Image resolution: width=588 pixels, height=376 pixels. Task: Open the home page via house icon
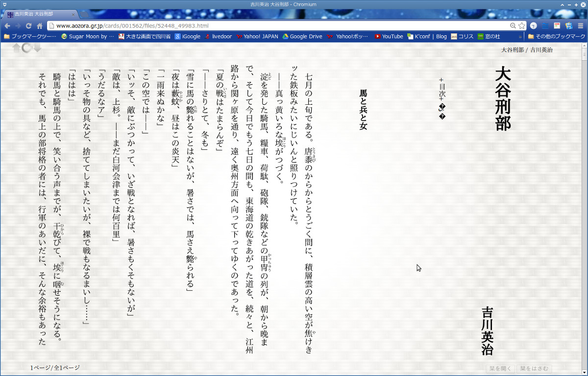[40, 25]
